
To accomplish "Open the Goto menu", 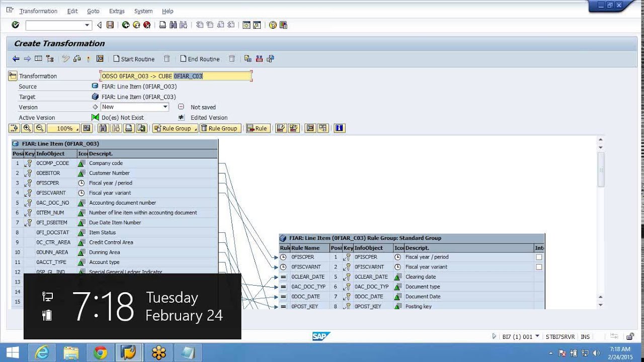I will (93, 11).
